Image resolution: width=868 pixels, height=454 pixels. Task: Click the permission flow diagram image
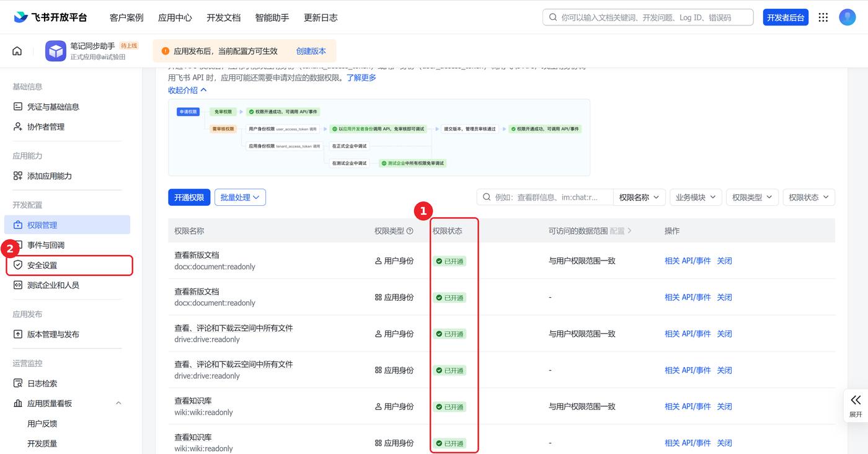[379, 137]
